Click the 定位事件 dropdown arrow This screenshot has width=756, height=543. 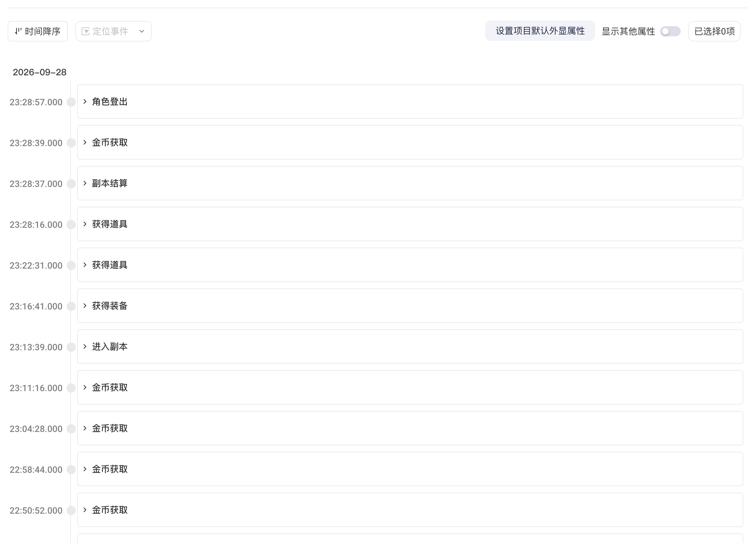pyautogui.click(x=142, y=31)
